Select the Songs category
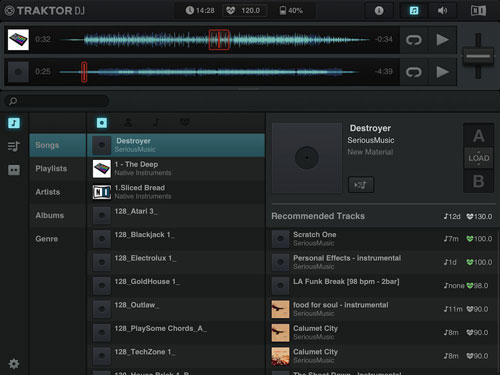Viewport: 500px width, 375px height. click(x=58, y=145)
